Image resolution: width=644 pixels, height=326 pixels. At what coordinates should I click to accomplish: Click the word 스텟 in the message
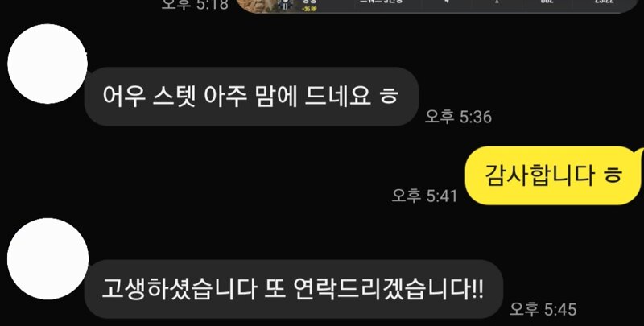click(x=173, y=96)
